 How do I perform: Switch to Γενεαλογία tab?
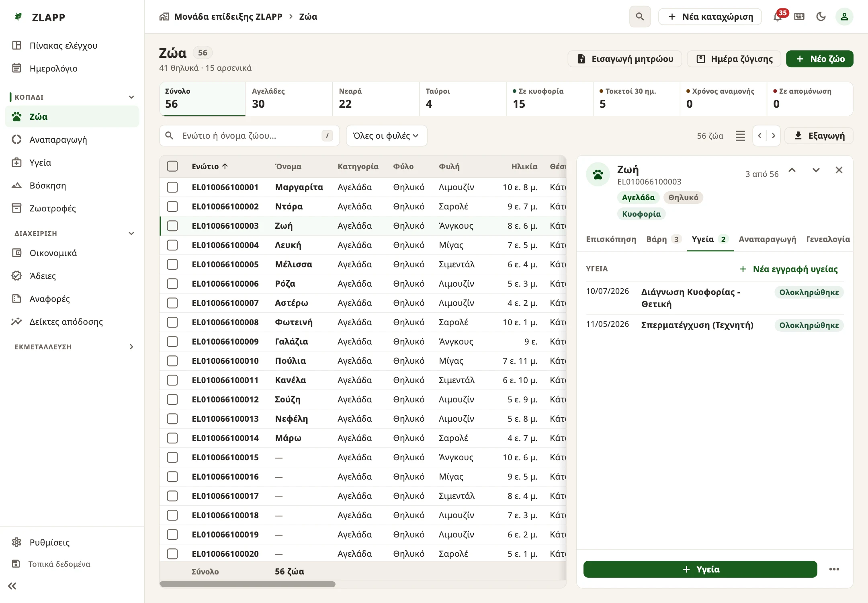[x=828, y=240]
